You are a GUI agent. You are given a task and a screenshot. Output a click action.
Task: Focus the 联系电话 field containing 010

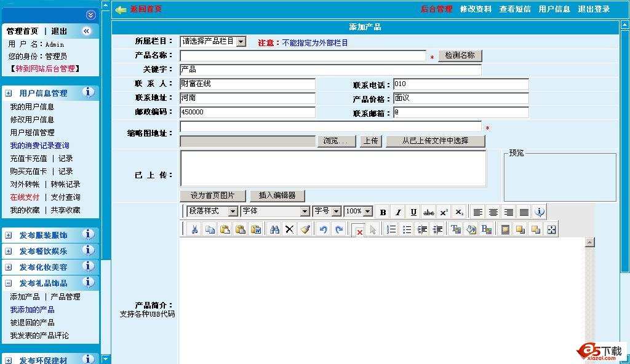pos(461,84)
